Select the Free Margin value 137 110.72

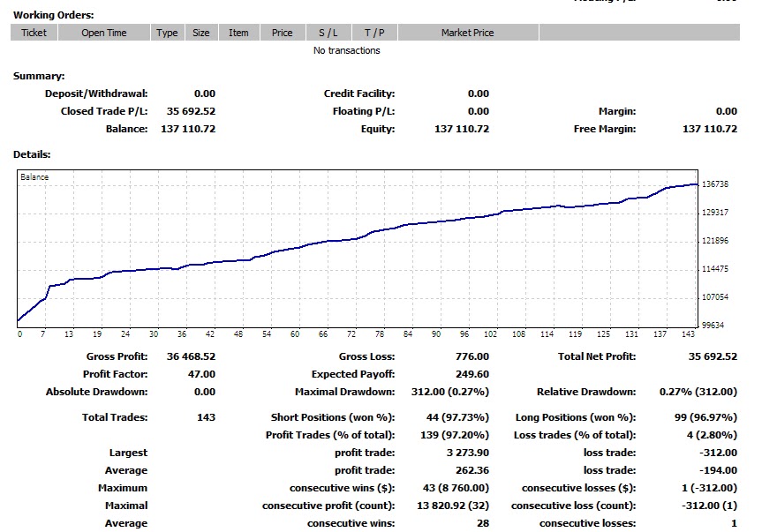[710, 129]
